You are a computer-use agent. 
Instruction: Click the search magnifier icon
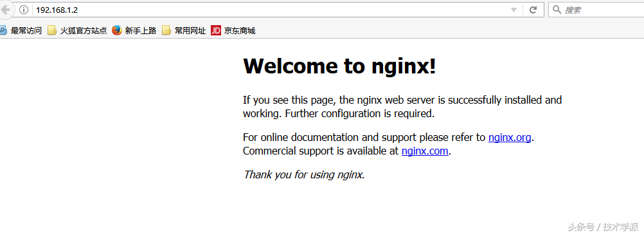point(557,10)
